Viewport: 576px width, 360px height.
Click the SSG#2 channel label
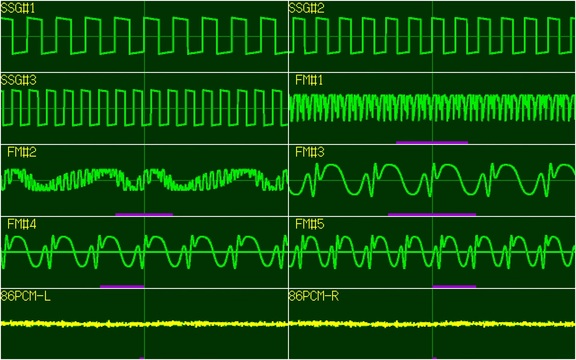coord(307,8)
